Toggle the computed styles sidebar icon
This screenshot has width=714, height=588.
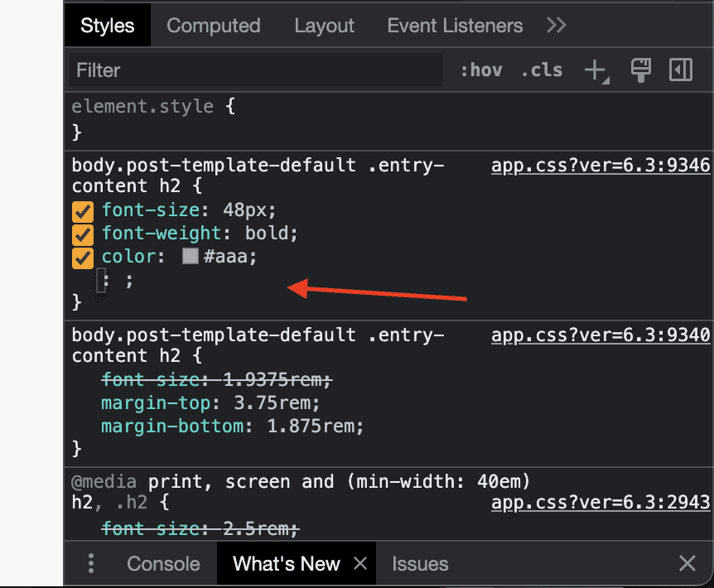click(681, 70)
